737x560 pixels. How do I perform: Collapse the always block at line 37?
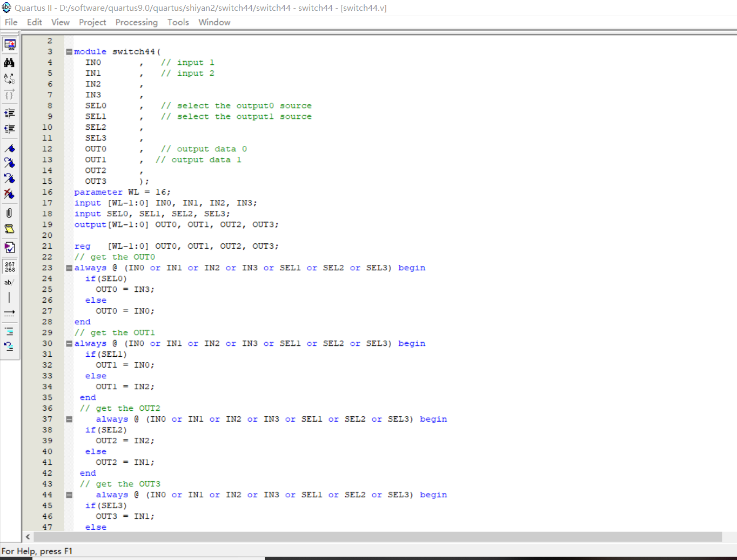pyautogui.click(x=69, y=419)
